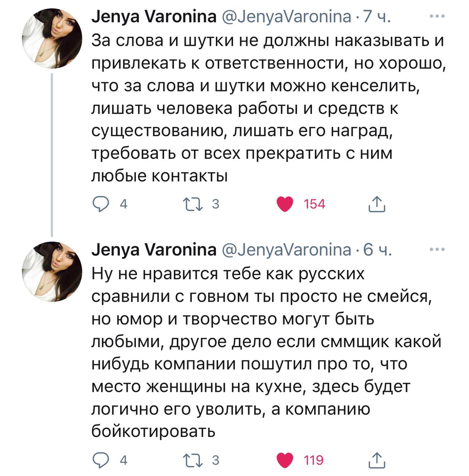Screen dimensions: 469x476
Task: Open the avatar beside the 6 ч. tweet
Action: 52,271
